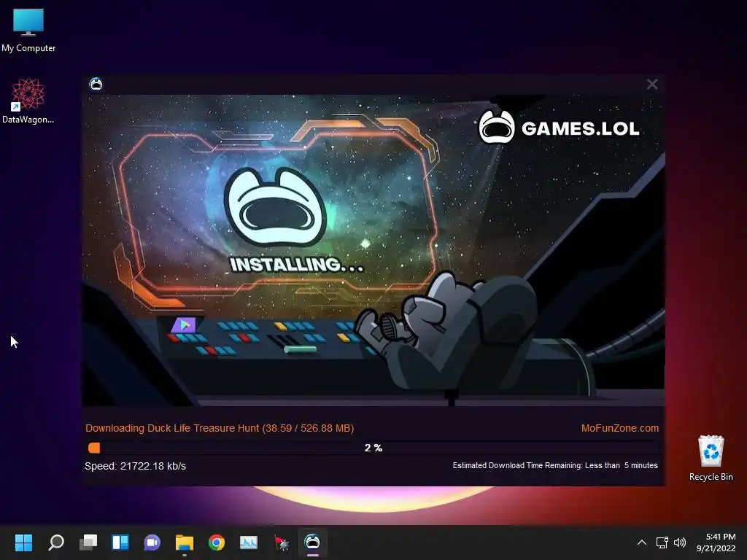
Task: Click the large mascot logo above INSTALLING
Action: point(275,207)
